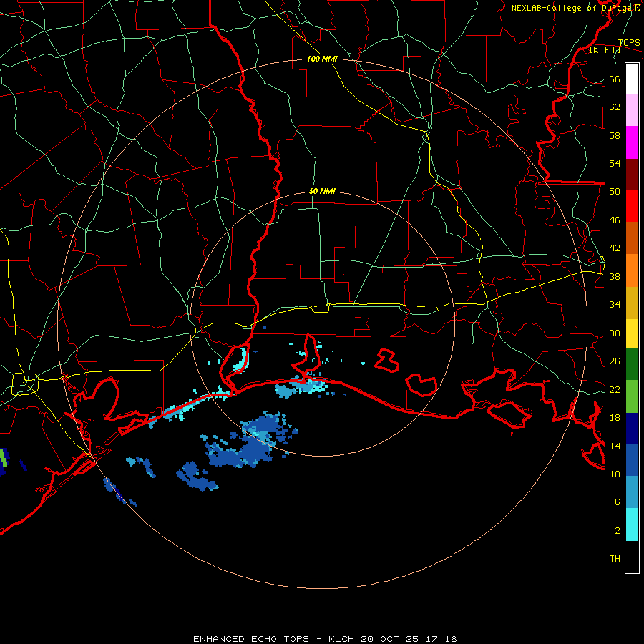This screenshot has width=644, height=644.
Task: Click legend value "34"
Action: [615, 305]
